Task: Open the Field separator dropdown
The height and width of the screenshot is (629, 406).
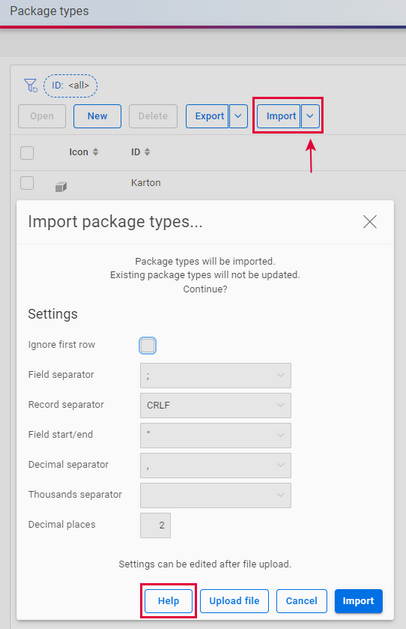Action: (x=215, y=375)
